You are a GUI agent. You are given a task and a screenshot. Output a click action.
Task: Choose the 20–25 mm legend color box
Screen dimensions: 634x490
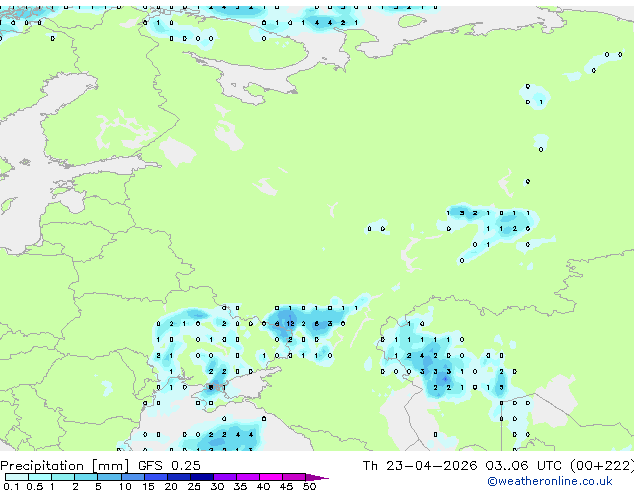(x=179, y=477)
